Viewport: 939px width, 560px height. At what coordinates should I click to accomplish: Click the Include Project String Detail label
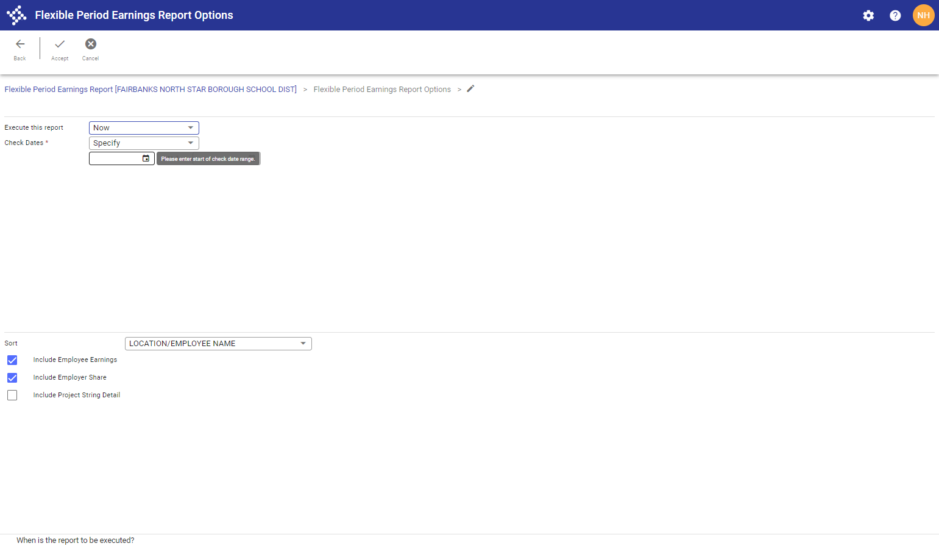click(x=77, y=395)
